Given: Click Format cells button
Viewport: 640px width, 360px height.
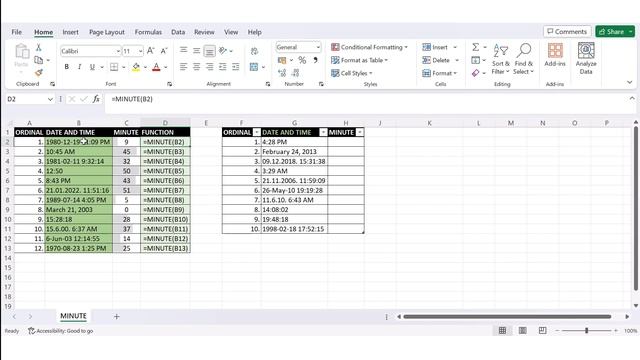Looking at the screenshot, I should 440,73.
